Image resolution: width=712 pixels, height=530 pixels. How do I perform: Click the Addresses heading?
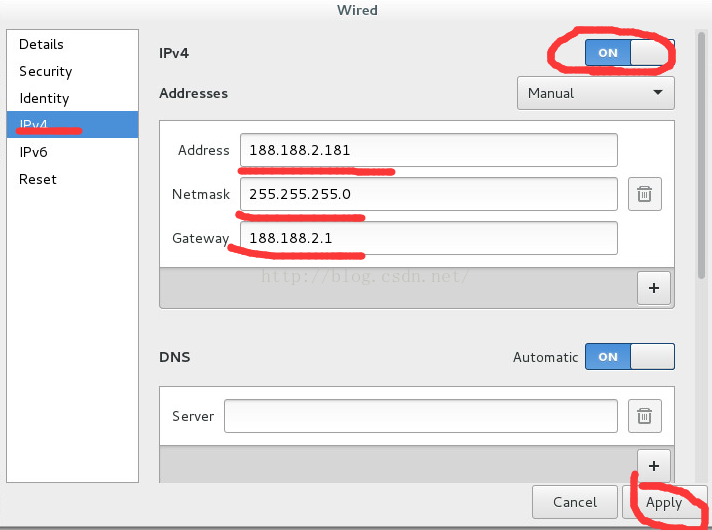(x=193, y=93)
